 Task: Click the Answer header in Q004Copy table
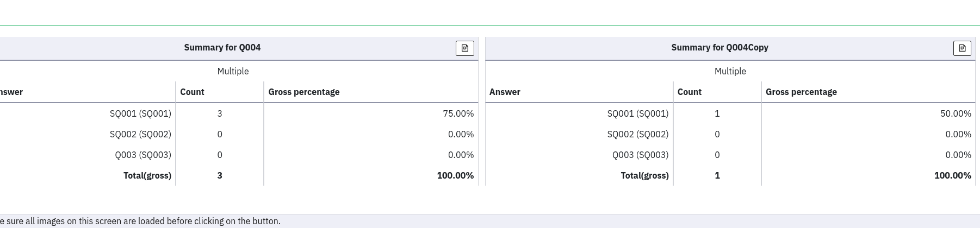(505, 92)
